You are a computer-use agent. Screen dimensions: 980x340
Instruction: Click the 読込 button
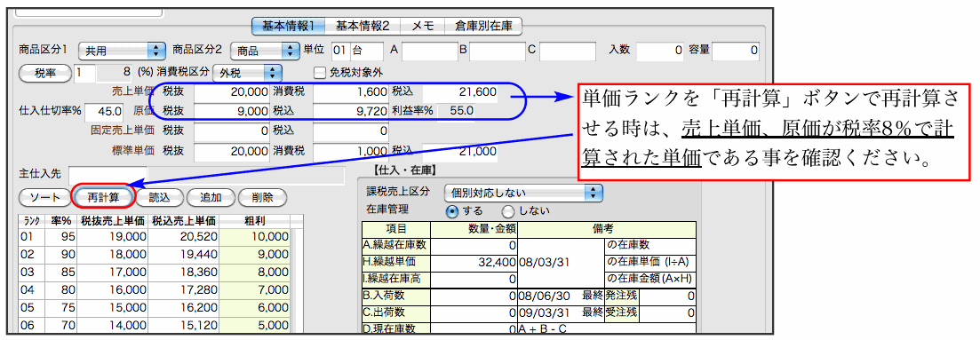tap(159, 197)
